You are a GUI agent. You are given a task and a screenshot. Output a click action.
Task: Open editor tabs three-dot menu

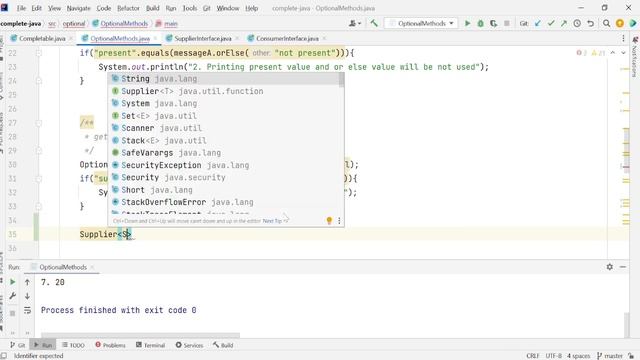coord(623,38)
